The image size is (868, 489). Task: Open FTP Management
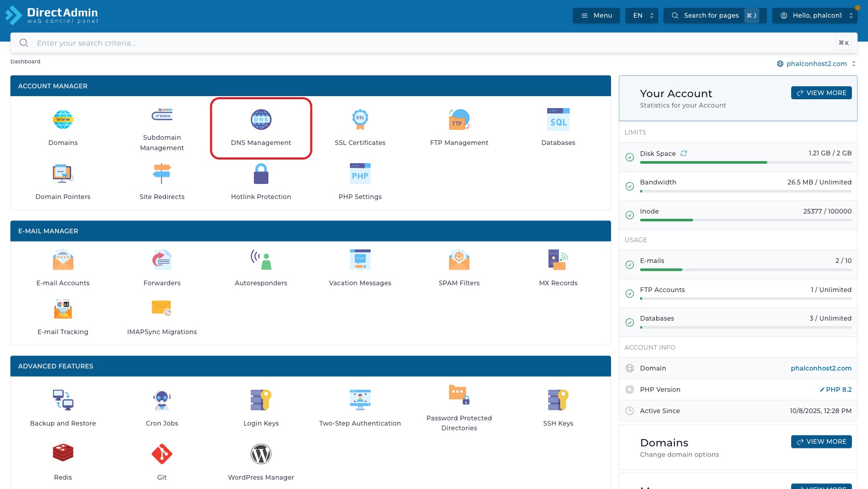point(459,127)
